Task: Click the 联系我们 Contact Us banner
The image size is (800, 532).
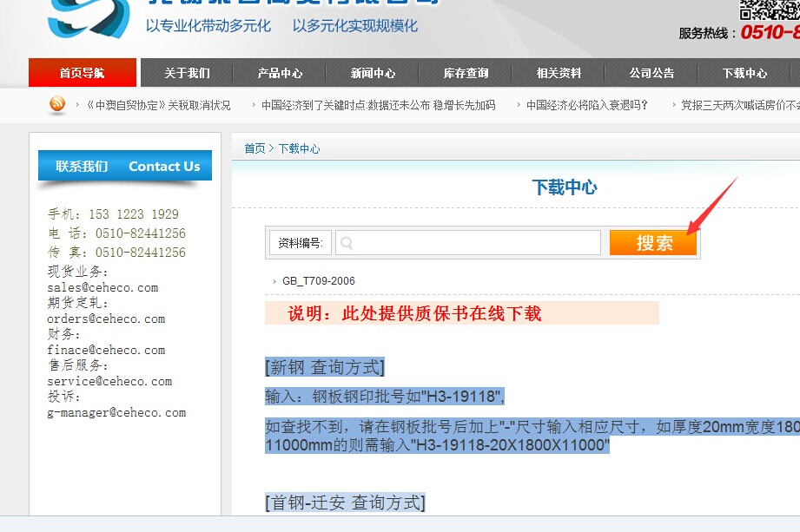Action: coord(125,166)
